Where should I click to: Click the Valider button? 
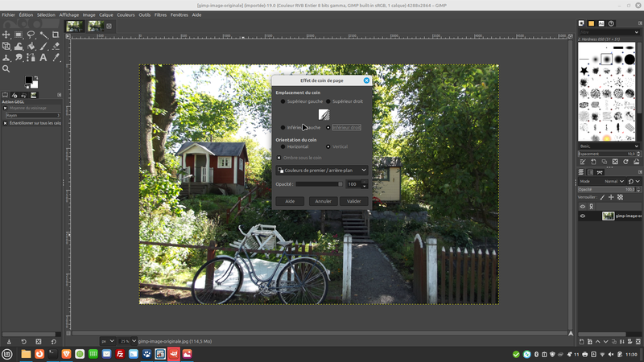(x=354, y=201)
